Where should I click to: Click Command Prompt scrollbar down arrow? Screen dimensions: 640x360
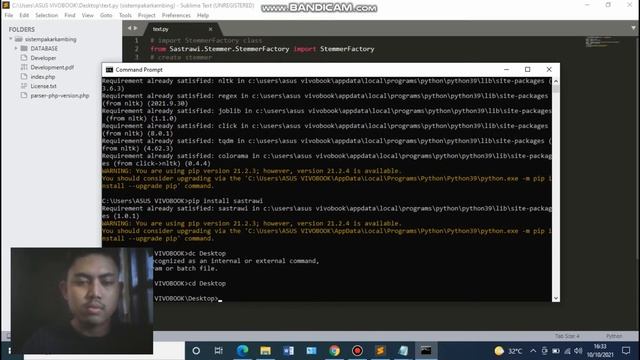point(556,298)
